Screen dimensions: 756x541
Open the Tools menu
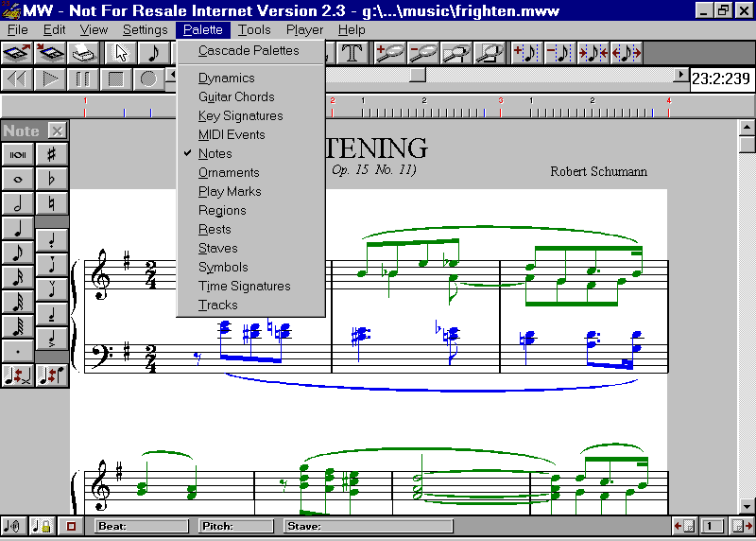click(x=254, y=30)
